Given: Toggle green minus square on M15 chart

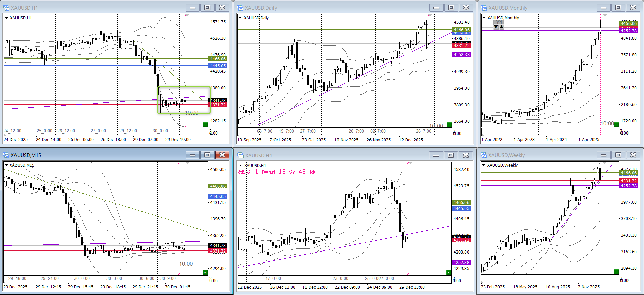Looking at the screenshot, I should click(x=205, y=272).
